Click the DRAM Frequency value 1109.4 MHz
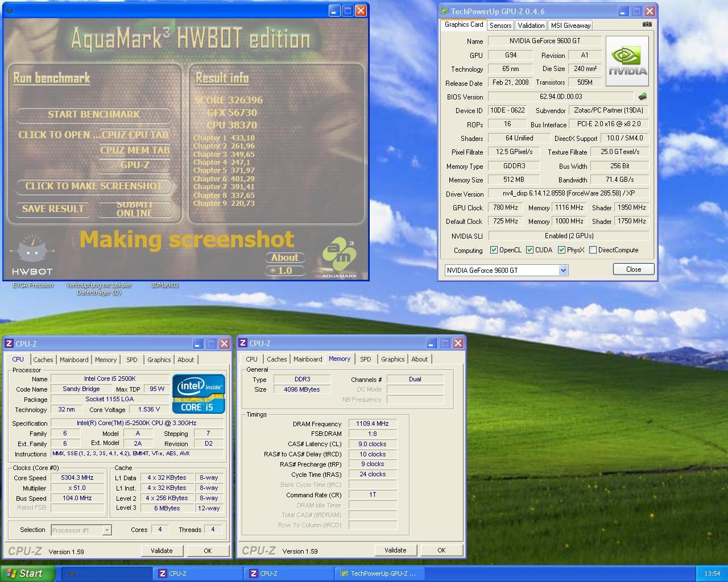This screenshot has width=728, height=582. (x=373, y=424)
